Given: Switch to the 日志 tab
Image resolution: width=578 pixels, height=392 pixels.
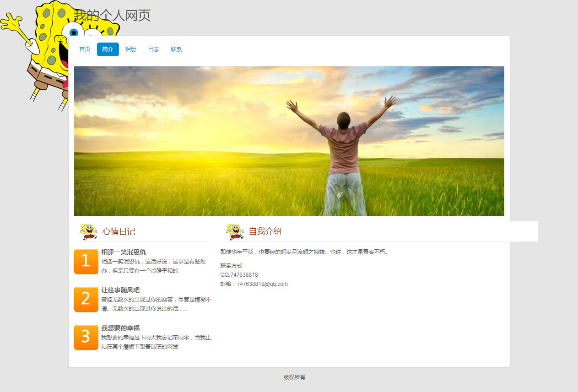Looking at the screenshot, I should coord(153,49).
